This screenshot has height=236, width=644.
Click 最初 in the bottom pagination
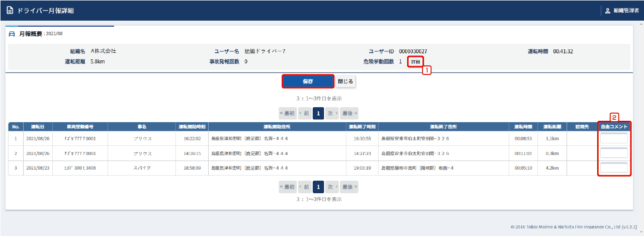[x=288, y=187]
